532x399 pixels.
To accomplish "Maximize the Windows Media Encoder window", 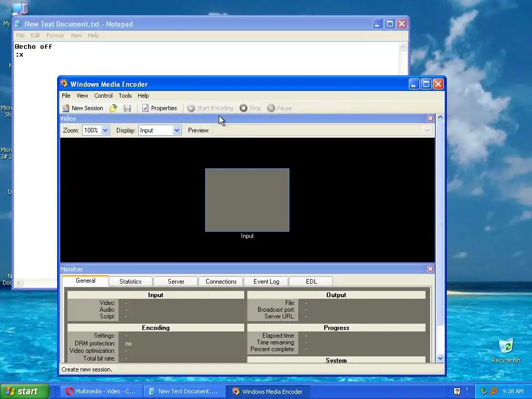I will pyautogui.click(x=426, y=84).
